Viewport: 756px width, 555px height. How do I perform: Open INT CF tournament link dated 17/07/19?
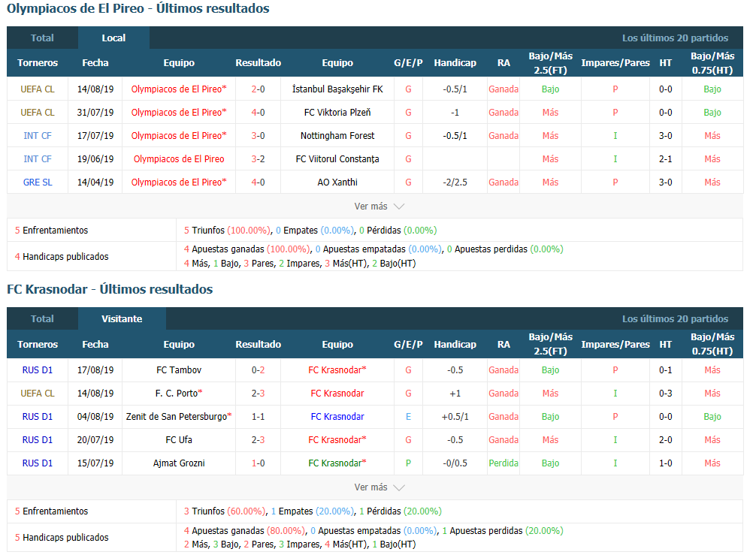[38, 136]
